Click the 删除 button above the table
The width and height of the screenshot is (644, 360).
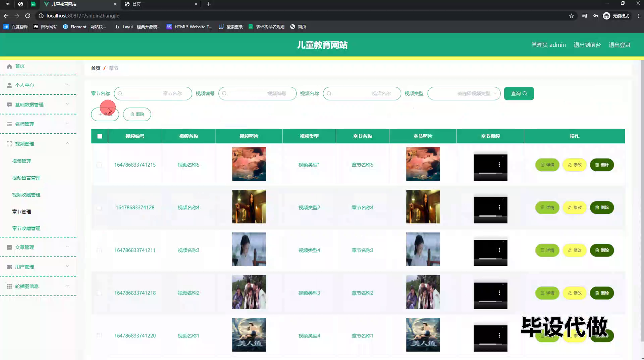[137, 115]
